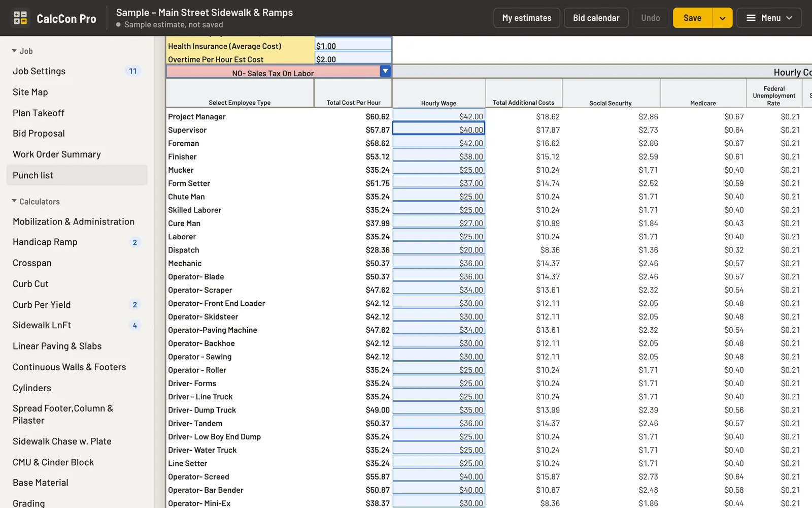Open Plan Takeoff page
812x508 pixels.
point(77,113)
